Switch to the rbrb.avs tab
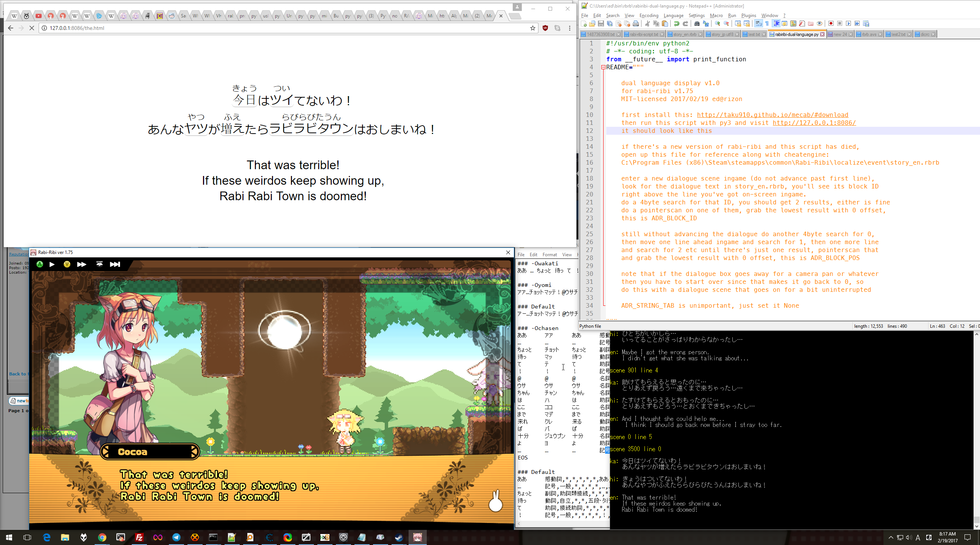This screenshot has height=545, width=980. 869,34
